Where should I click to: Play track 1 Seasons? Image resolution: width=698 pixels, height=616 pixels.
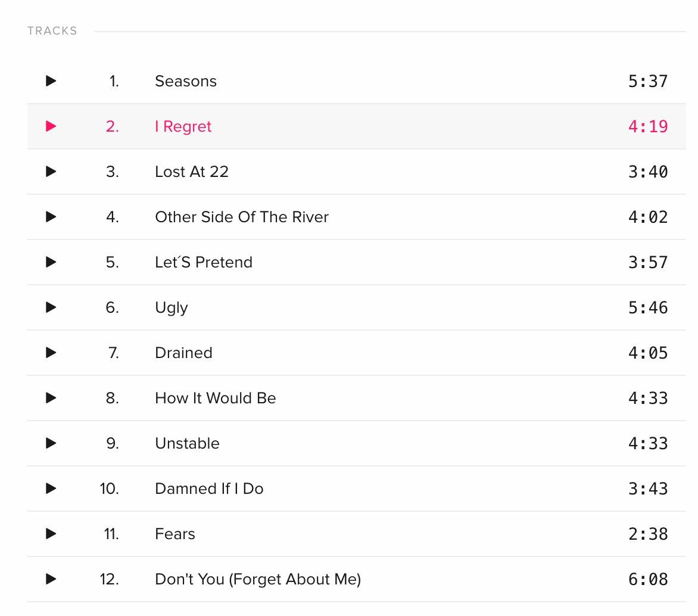51,81
